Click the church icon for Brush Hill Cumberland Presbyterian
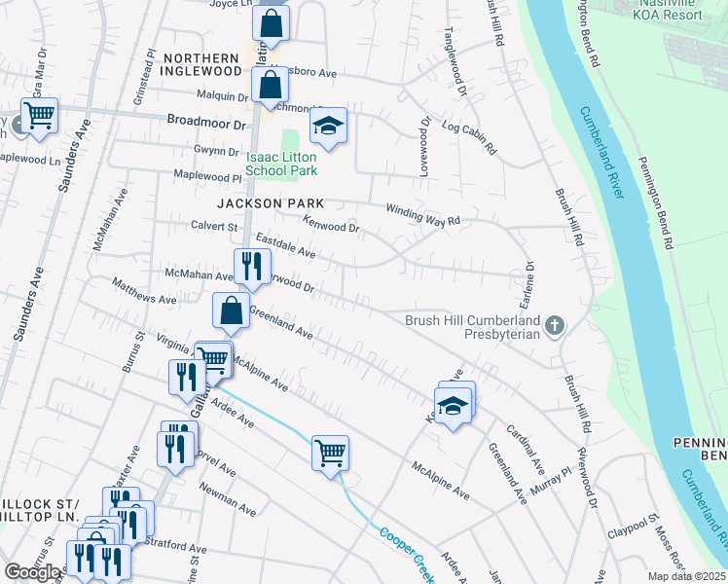The height and width of the screenshot is (584, 728). point(555,325)
